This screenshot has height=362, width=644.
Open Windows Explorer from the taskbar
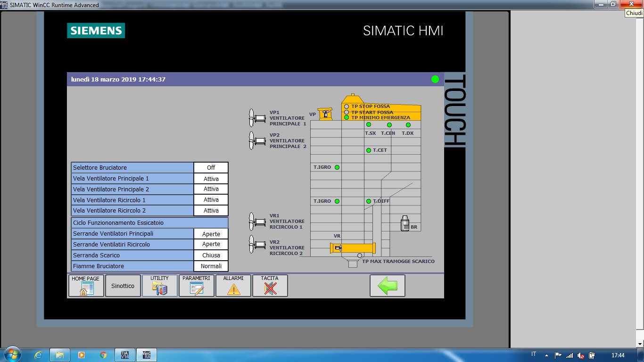point(60,355)
